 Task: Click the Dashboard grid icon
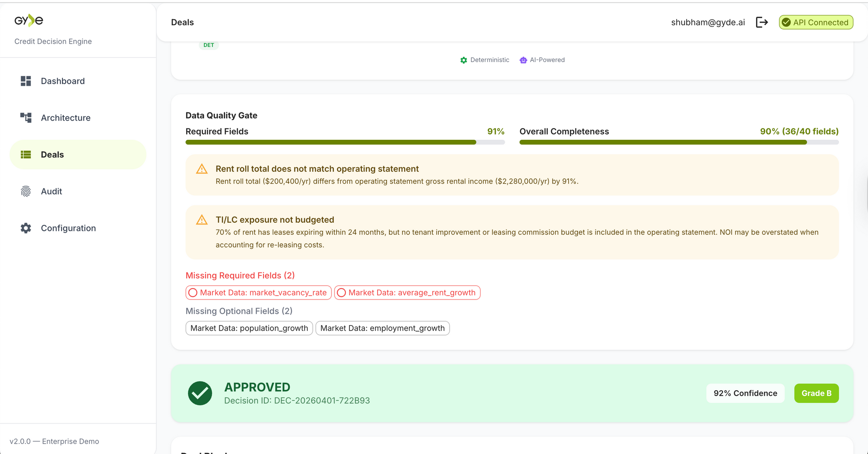(26, 81)
